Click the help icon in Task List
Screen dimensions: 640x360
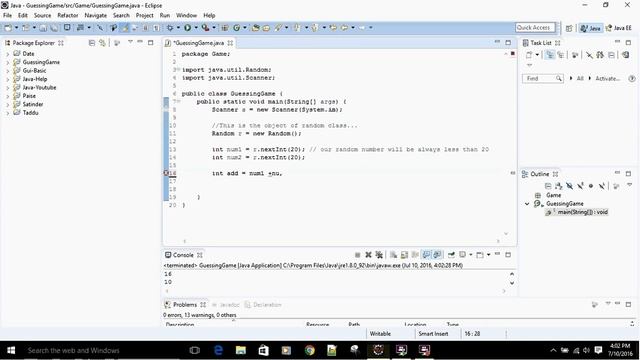(632, 78)
